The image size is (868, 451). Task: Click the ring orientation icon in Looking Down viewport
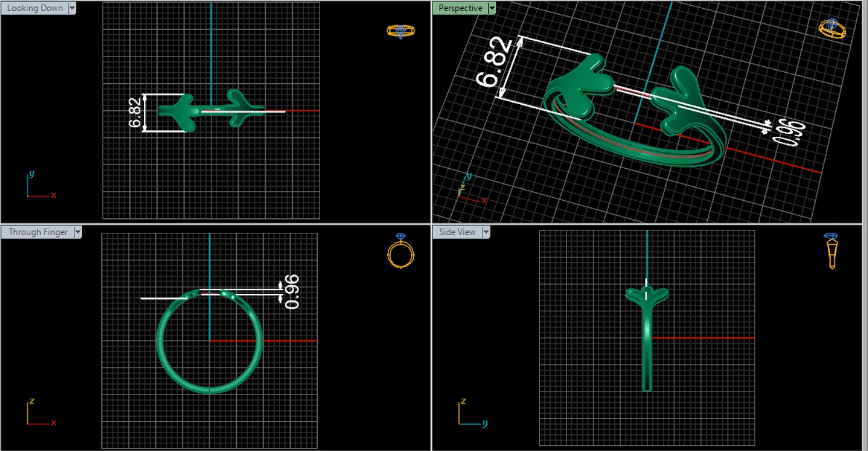[401, 31]
